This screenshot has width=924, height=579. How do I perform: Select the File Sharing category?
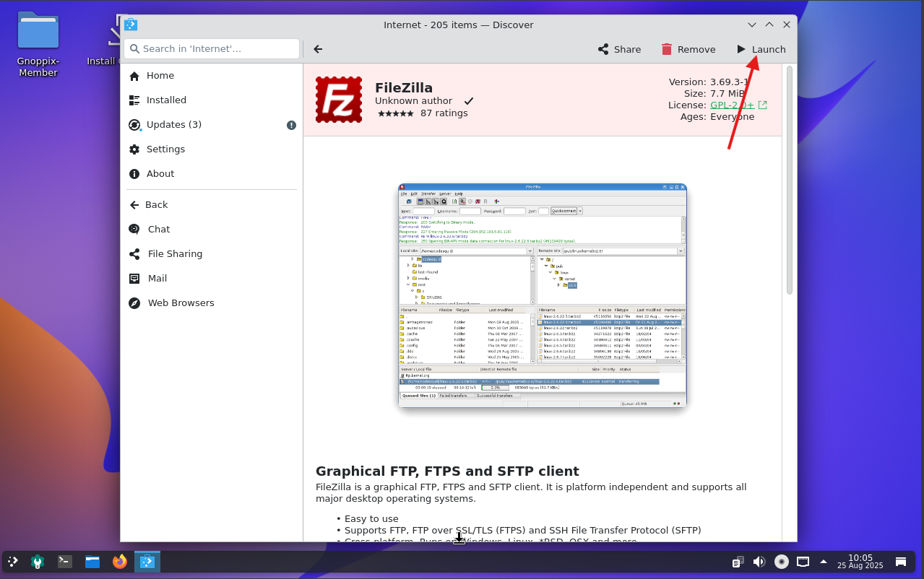(175, 254)
